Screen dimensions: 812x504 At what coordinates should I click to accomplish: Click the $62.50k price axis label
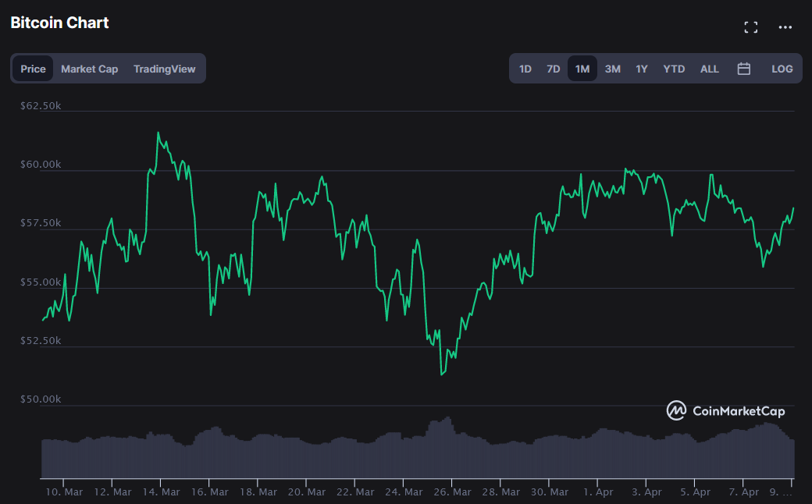coord(41,105)
